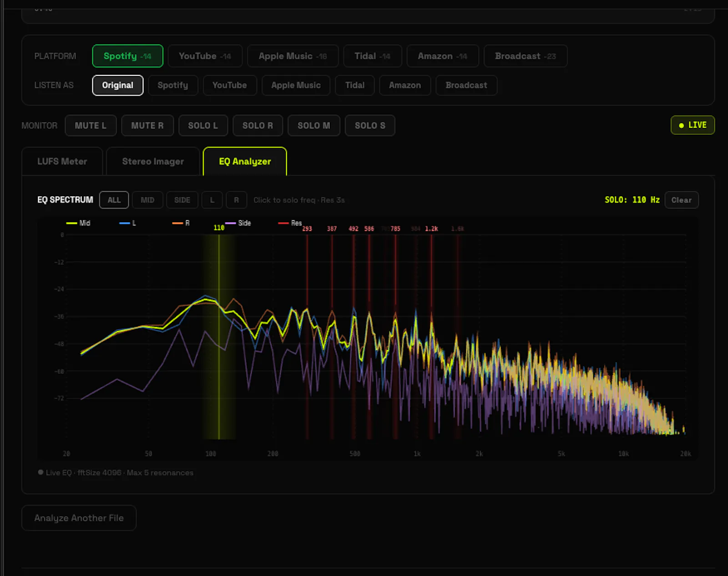This screenshot has width=728, height=576.
Task: Click the orange R legend swatch
Action: pos(178,223)
